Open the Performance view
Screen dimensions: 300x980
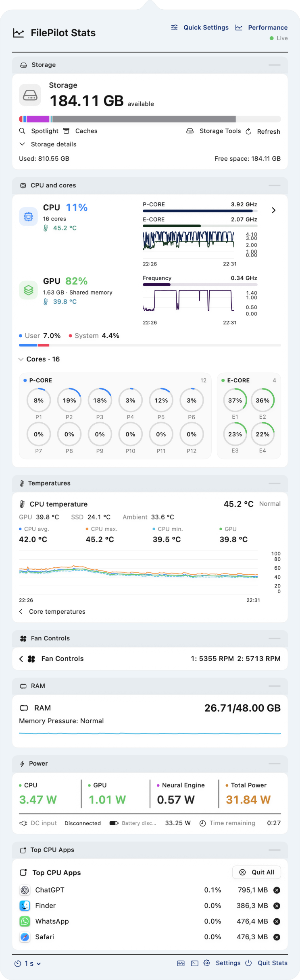pos(262,27)
